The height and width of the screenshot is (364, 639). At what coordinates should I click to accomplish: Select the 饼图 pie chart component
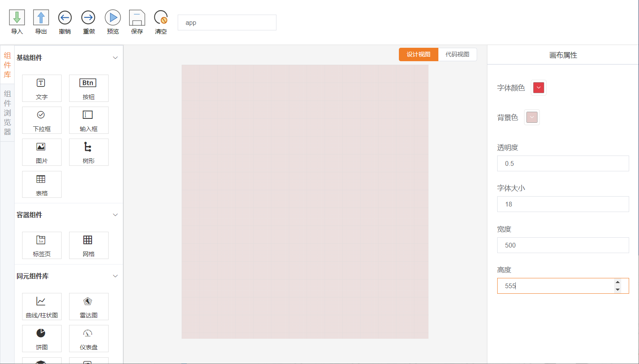tap(42, 338)
